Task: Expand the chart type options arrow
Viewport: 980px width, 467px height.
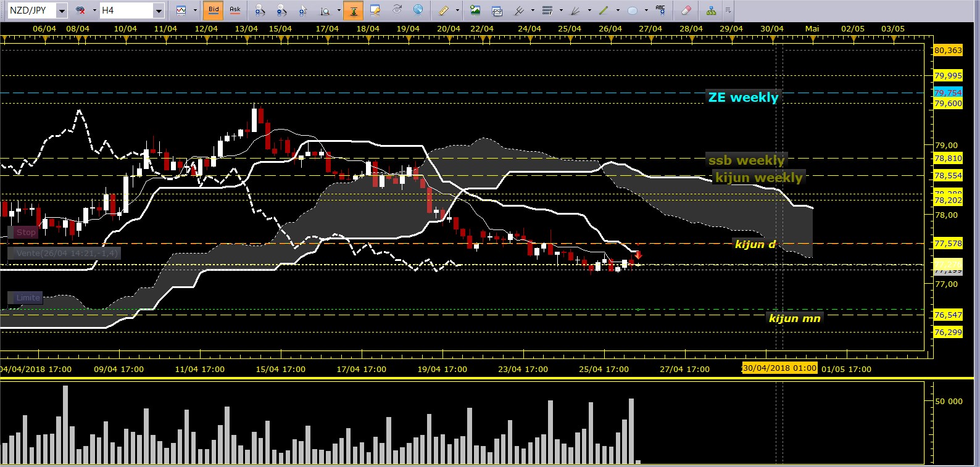Action: click(x=195, y=10)
